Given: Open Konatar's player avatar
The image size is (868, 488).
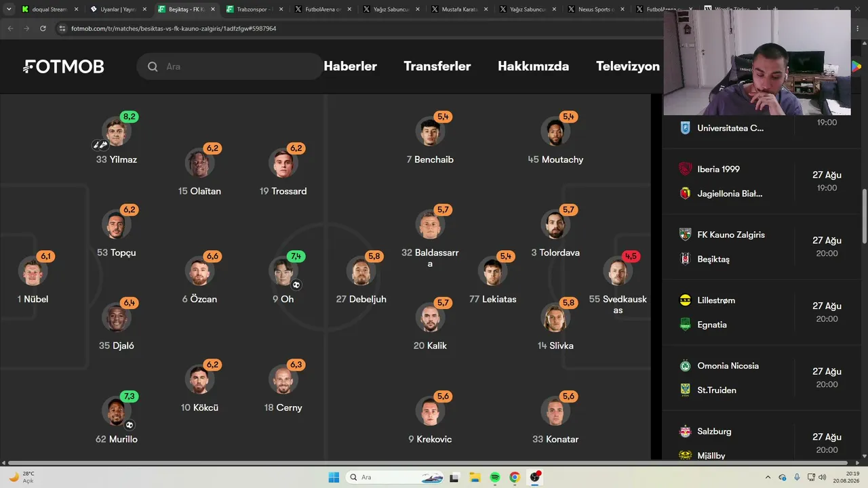Looking at the screenshot, I should click(x=555, y=411).
